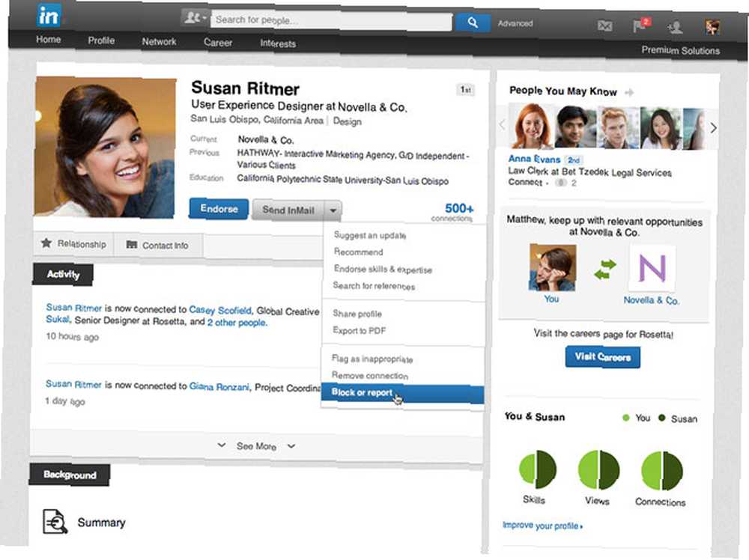Click the Design industry link
The width and height of the screenshot is (749, 560).
(348, 121)
